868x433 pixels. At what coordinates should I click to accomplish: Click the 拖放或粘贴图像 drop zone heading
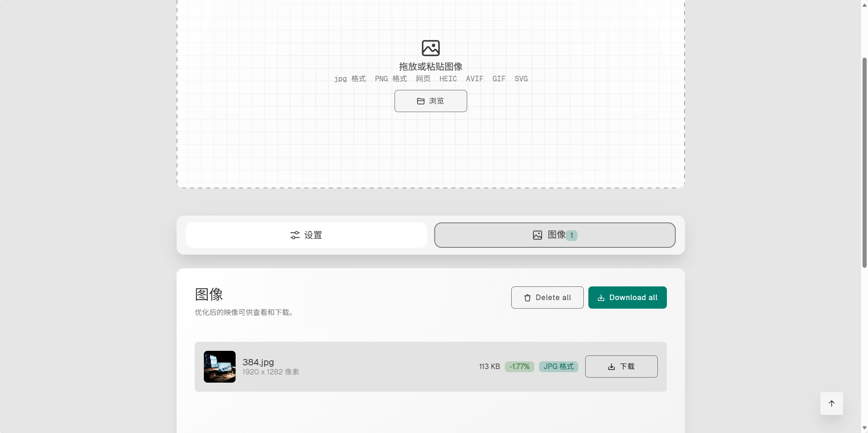click(x=430, y=67)
